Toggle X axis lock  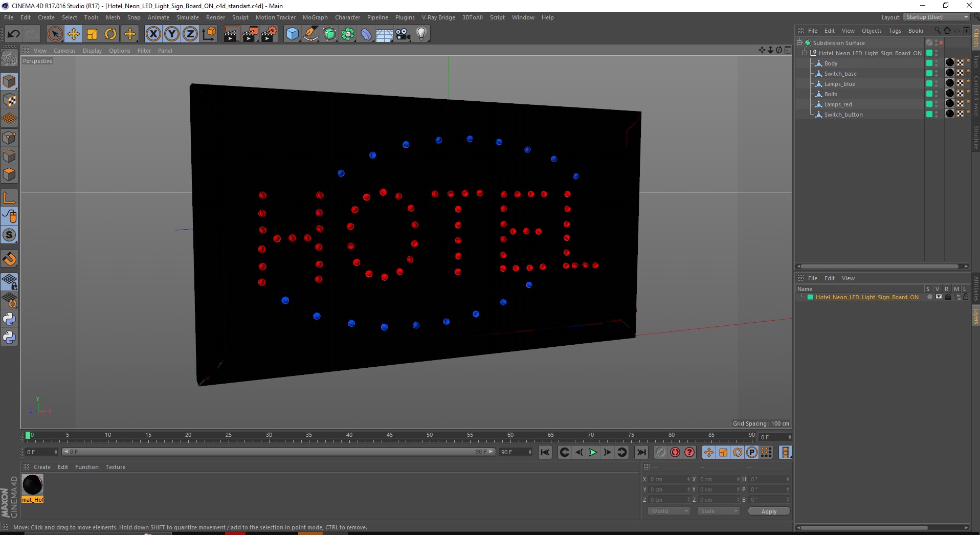tap(153, 34)
